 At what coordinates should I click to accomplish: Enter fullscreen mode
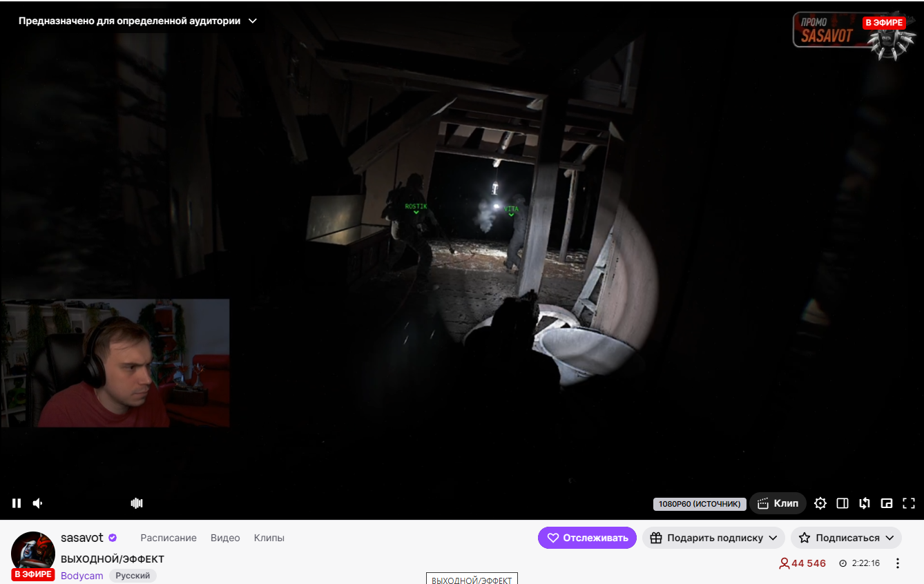[909, 503]
